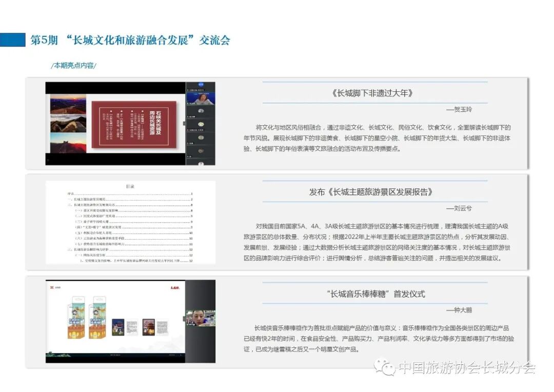Click the subtitle /本期亮点内容/
The image size is (554, 392).
(73, 65)
